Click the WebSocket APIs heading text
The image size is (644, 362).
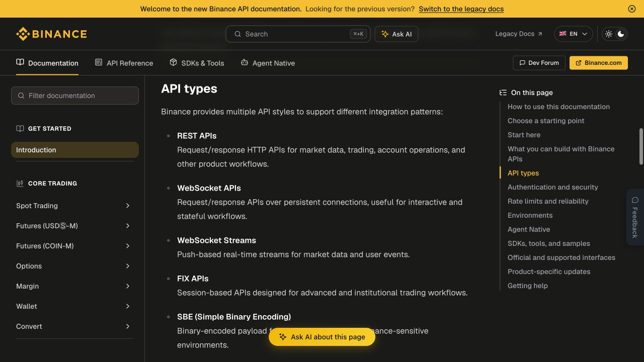[209, 188]
